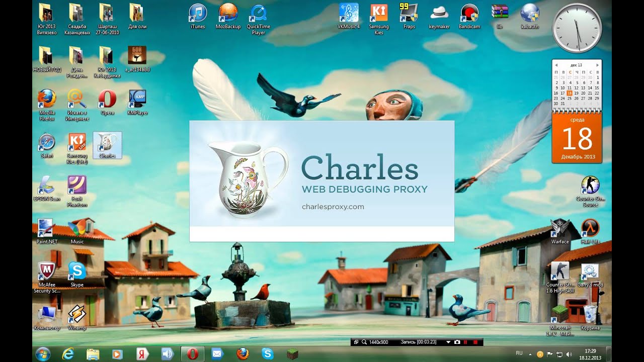Go to previous month in calendar gadget
The width and height of the screenshot is (644, 362).
556,65
